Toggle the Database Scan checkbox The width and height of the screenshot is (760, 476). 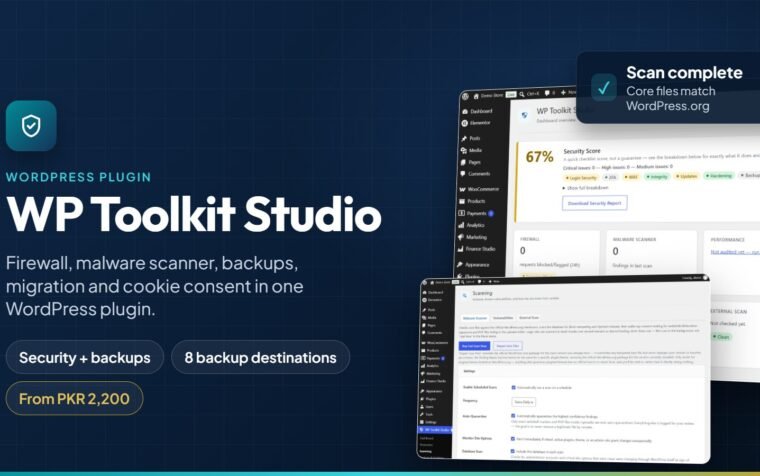(x=512, y=451)
